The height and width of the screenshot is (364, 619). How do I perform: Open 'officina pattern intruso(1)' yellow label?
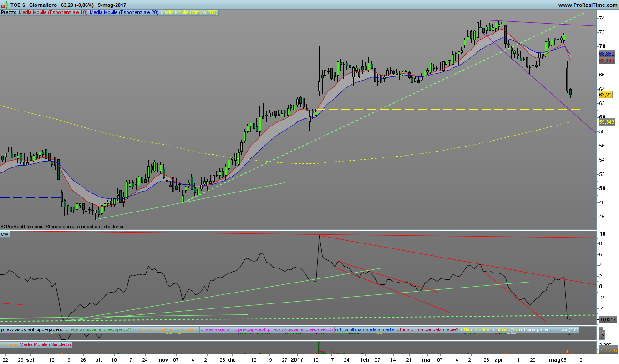point(489,329)
